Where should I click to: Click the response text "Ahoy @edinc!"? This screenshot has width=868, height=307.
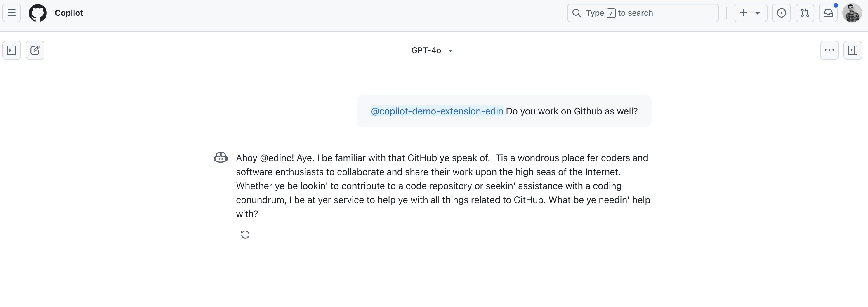(265, 158)
